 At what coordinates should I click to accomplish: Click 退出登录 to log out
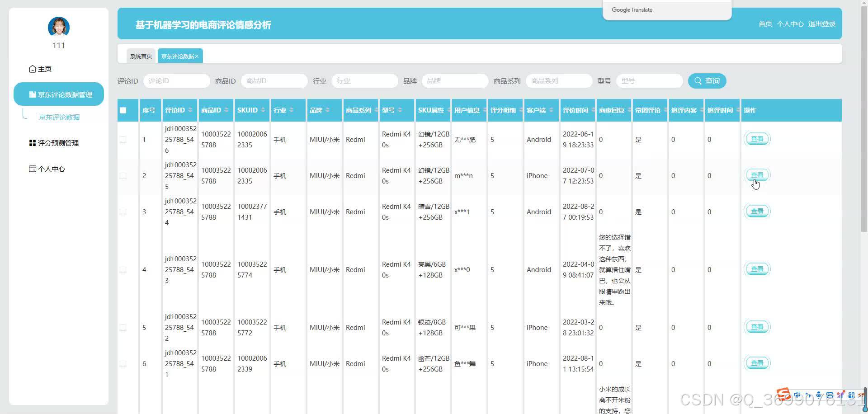(822, 24)
